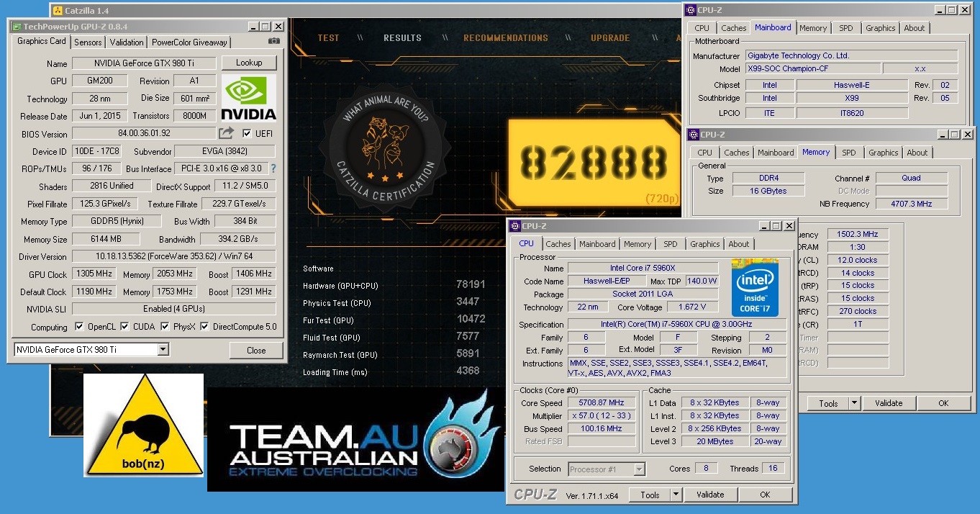Screen dimensions: 980x514
Task: Click the NVIDIA SLI status field
Action: click(174, 309)
